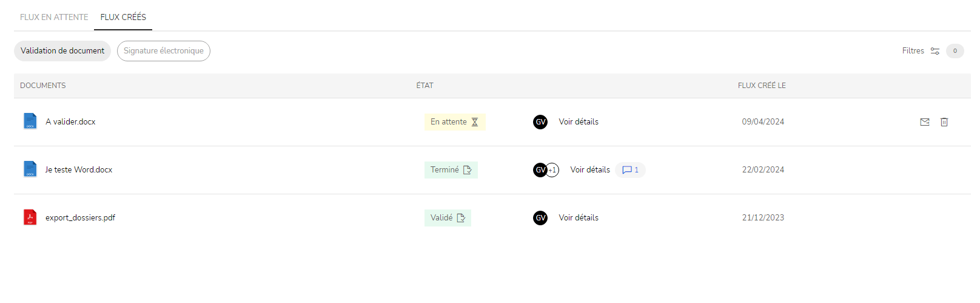Click the filter count badge showing 0

point(955,51)
